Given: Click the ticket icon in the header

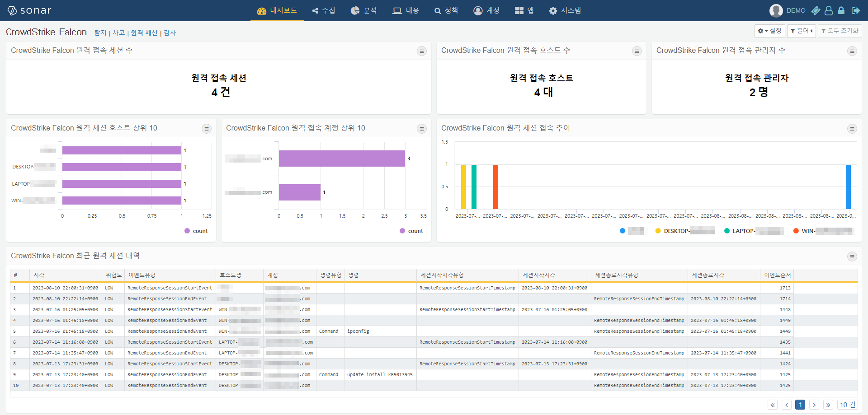Looking at the screenshot, I should (816, 10).
